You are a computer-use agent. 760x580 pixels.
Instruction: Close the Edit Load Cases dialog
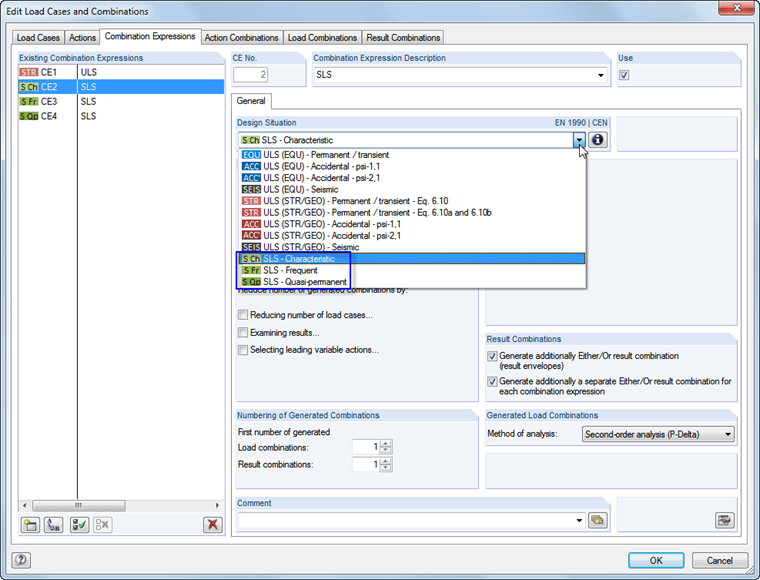pyautogui.click(x=736, y=8)
